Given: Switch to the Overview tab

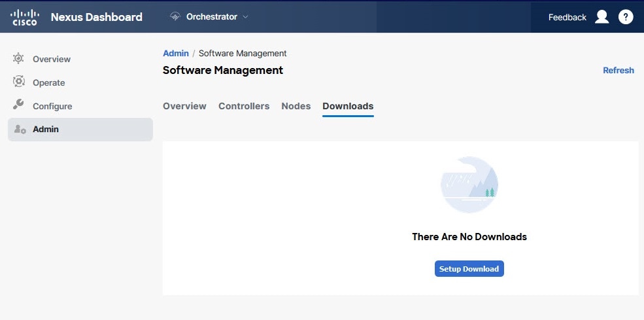Looking at the screenshot, I should coord(184,106).
